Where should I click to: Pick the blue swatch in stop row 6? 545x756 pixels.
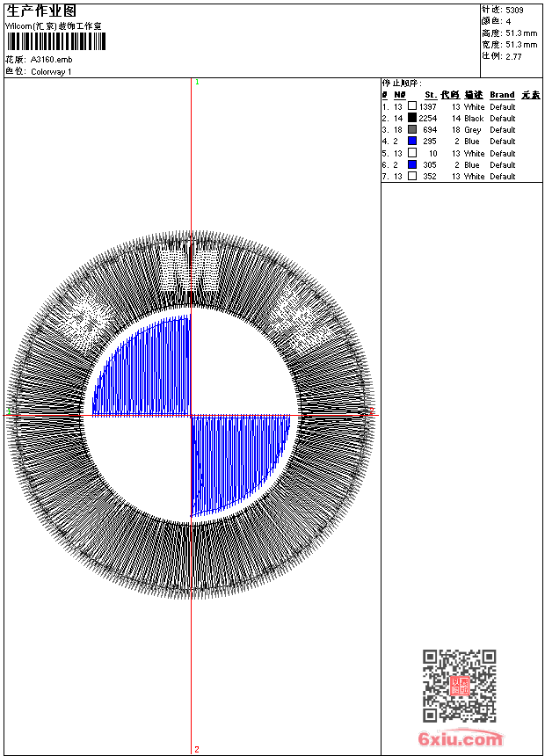[412, 164]
